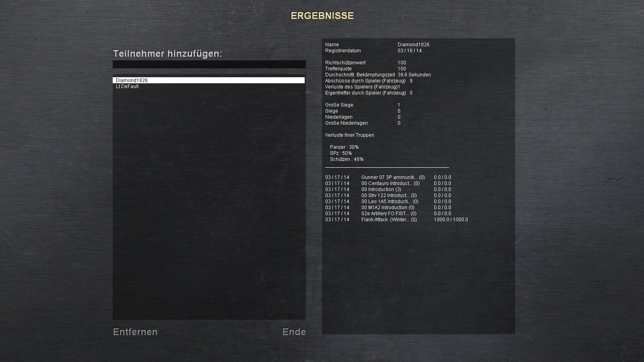
Task: Click the Teilnehmer hinzufügen text input field
Action: [209, 64]
